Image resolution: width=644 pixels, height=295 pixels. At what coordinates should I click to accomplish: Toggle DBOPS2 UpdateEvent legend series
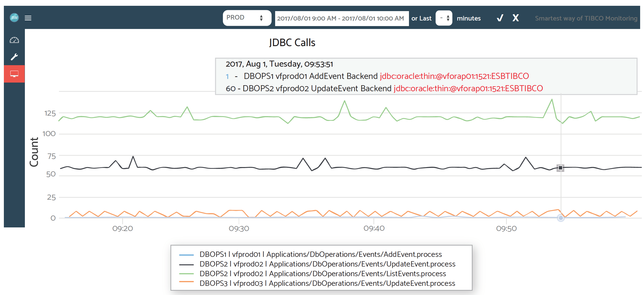click(x=327, y=264)
